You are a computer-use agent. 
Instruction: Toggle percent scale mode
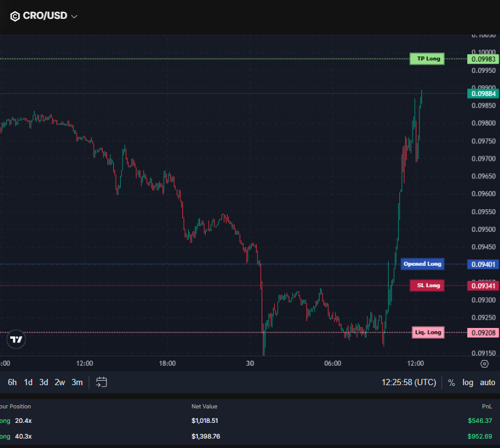[452, 383]
